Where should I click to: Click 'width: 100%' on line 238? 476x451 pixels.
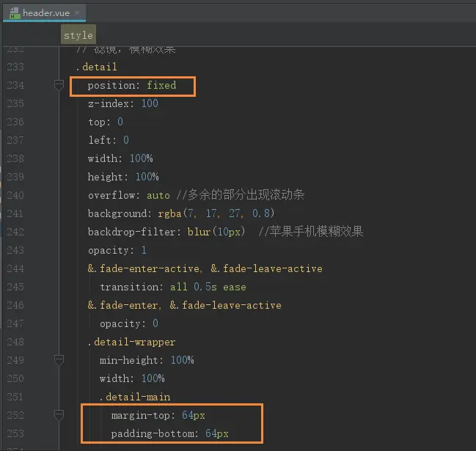(x=120, y=158)
